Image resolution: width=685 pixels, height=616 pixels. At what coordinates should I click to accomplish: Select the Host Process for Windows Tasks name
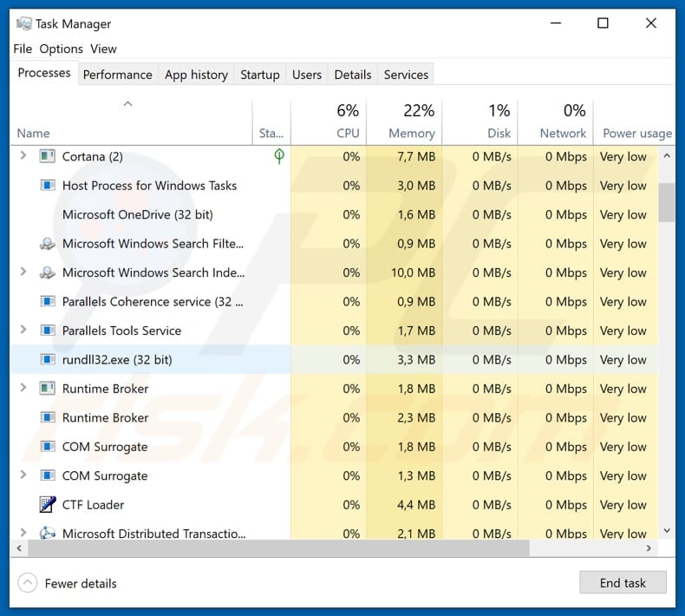pos(149,186)
